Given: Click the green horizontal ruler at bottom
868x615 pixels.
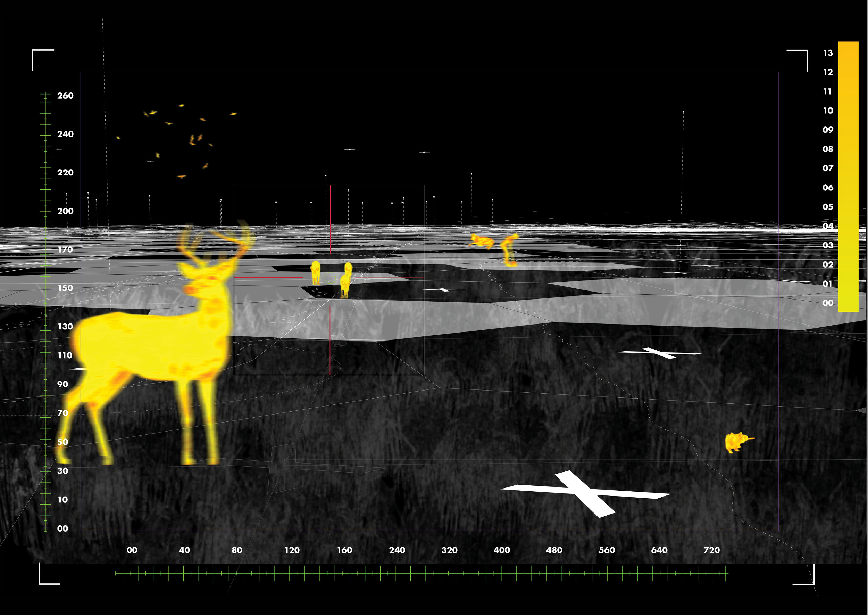Looking at the screenshot, I should point(422,573).
